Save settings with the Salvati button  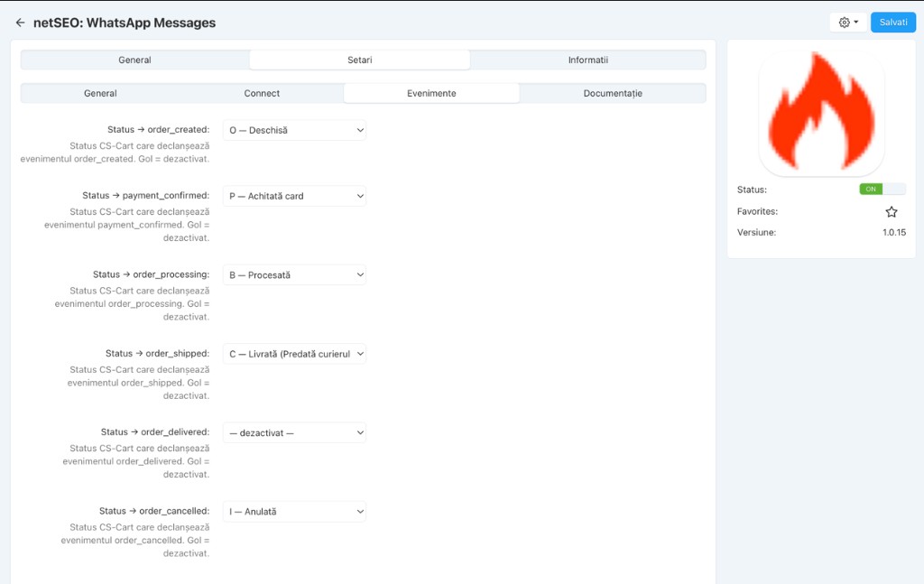click(893, 23)
